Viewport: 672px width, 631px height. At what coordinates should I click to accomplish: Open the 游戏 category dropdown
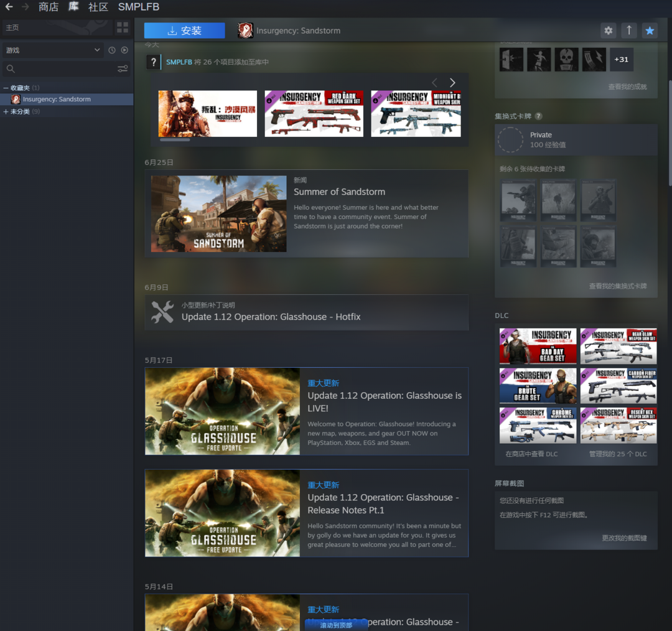pos(52,50)
